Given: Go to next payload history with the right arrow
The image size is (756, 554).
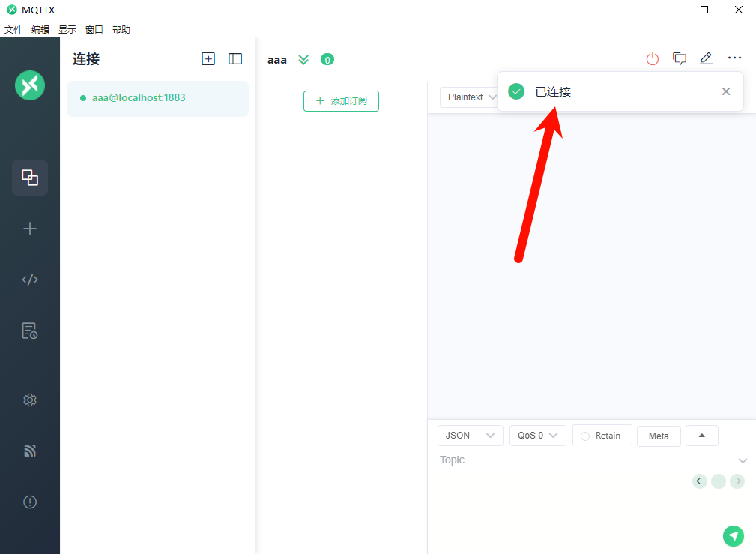Looking at the screenshot, I should (x=737, y=481).
